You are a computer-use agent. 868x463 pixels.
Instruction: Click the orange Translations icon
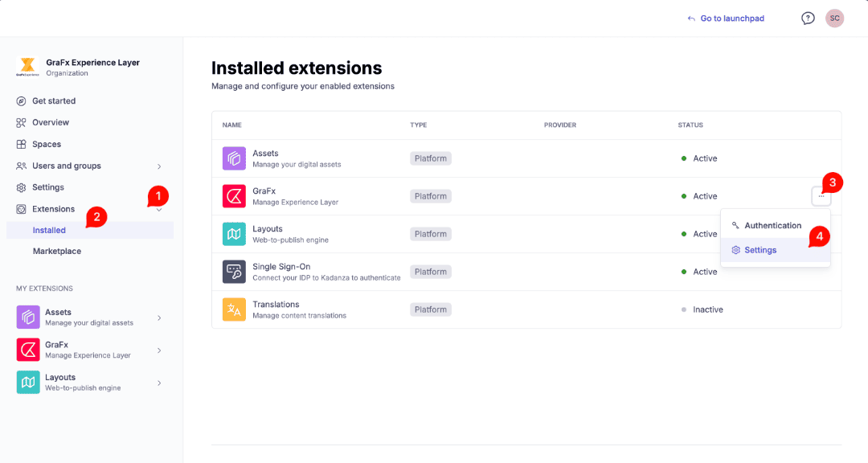(x=234, y=309)
